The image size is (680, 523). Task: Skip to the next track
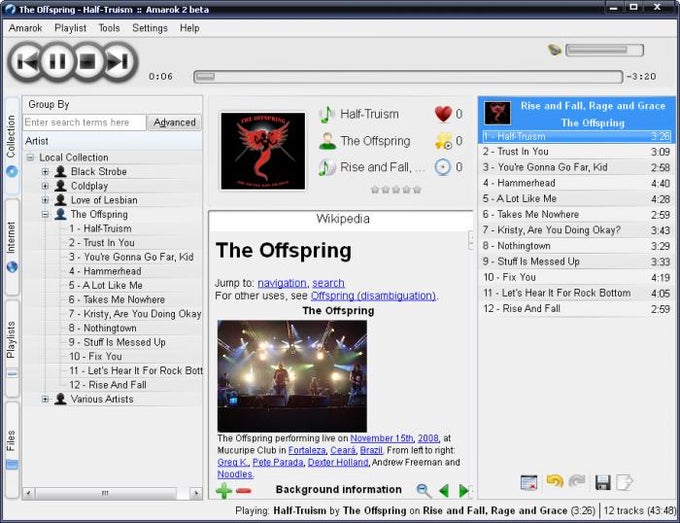(119, 62)
